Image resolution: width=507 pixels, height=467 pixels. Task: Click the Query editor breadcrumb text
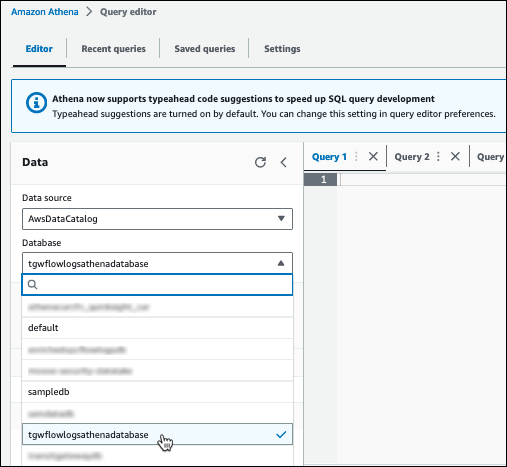pos(128,12)
